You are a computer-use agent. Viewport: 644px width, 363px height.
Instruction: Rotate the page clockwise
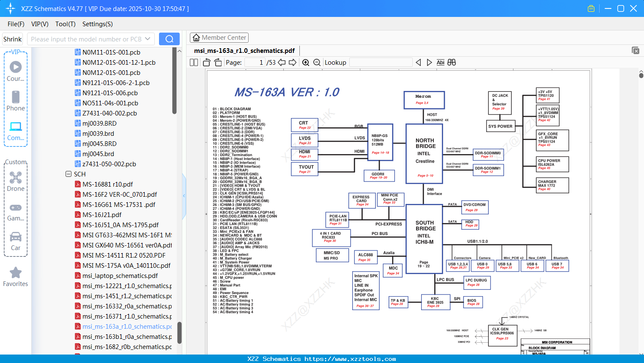click(x=218, y=63)
